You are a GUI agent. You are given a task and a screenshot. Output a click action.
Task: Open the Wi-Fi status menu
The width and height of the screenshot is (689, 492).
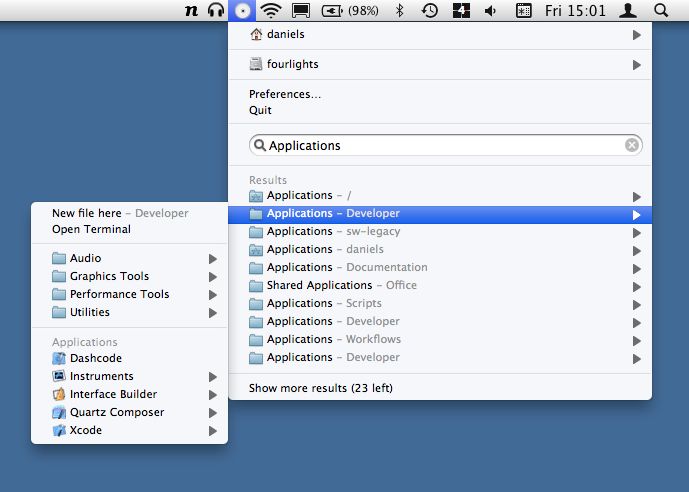(x=271, y=10)
